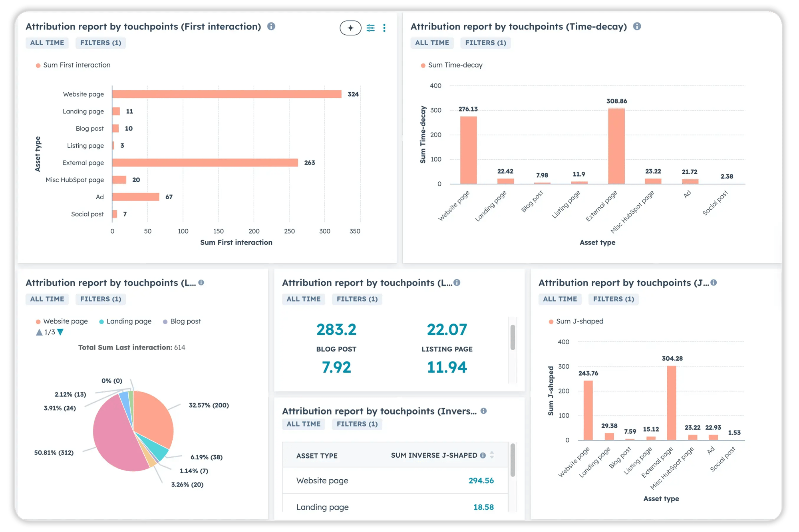This screenshot has width=799, height=532.
Task: Toggle the Landing page legend in the pie chart
Action: 125,321
